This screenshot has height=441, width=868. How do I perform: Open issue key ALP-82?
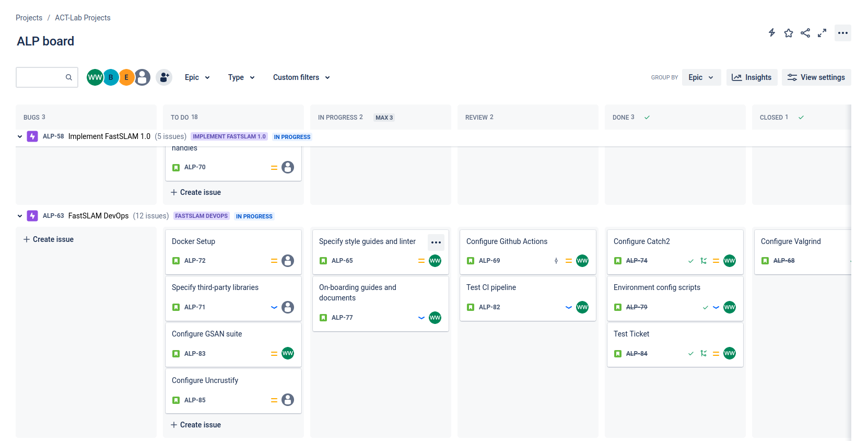point(489,307)
